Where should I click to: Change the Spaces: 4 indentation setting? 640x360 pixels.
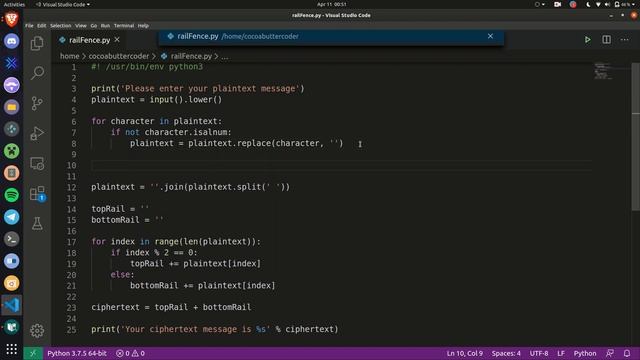click(506, 353)
